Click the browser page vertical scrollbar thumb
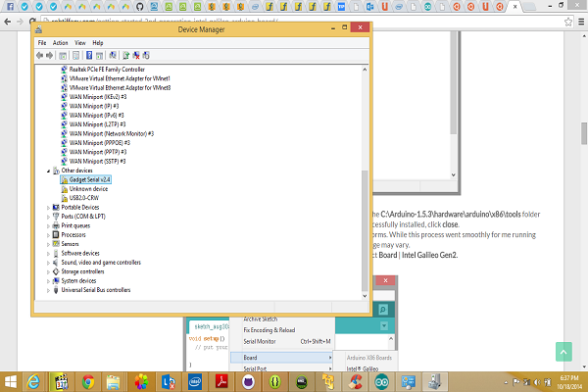Screen dimensions: 588x392 pos(584,133)
